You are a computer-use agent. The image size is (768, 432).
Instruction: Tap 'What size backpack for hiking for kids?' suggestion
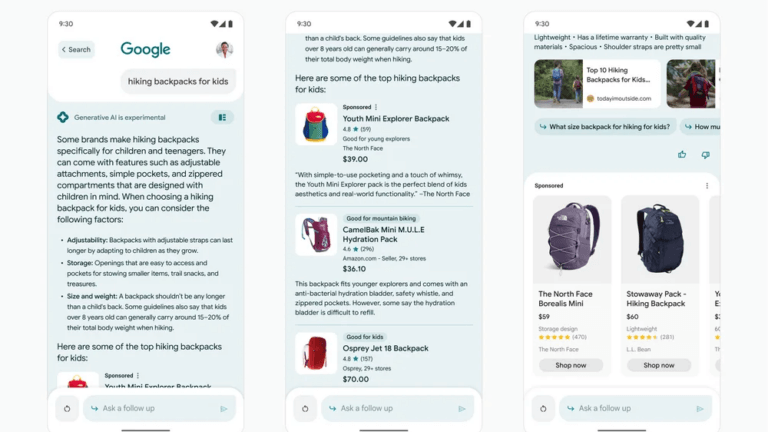pos(603,127)
